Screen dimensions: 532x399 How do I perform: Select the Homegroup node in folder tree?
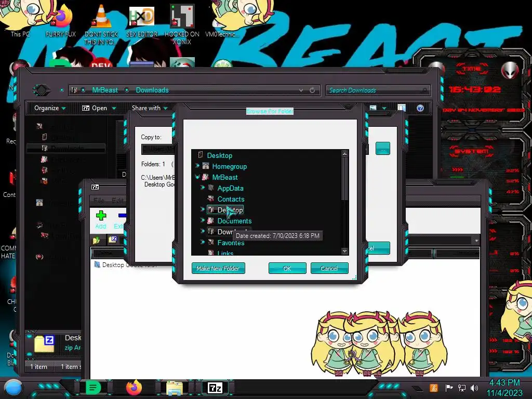[x=229, y=167]
